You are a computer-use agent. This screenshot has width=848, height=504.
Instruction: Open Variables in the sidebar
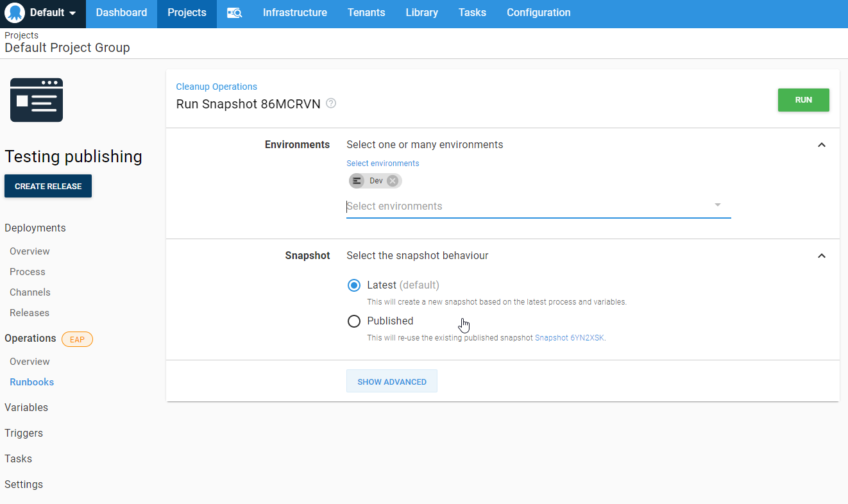click(26, 407)
